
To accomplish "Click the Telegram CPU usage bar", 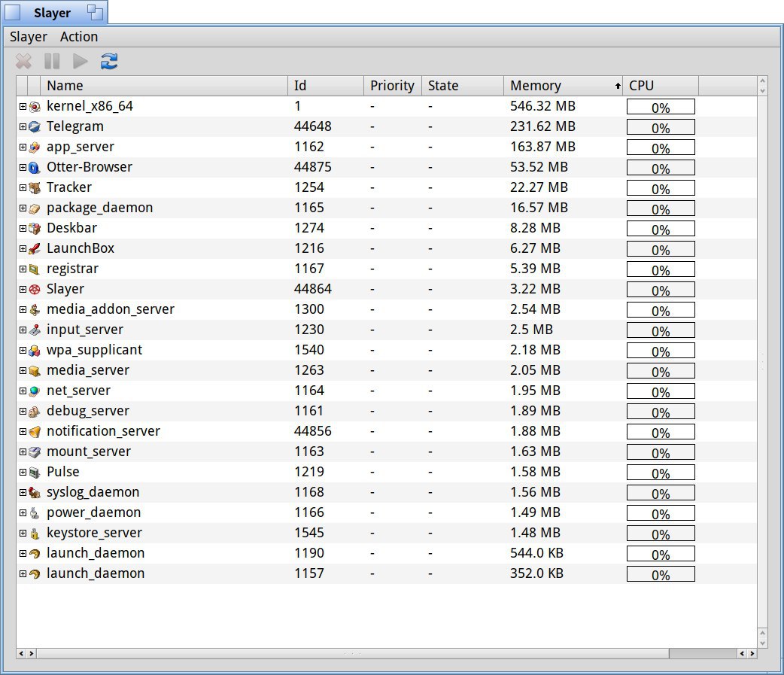I will pos(661,127).
